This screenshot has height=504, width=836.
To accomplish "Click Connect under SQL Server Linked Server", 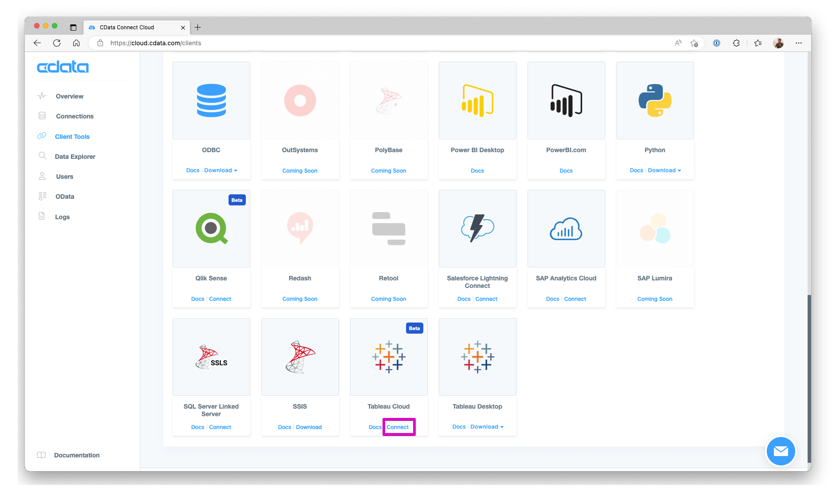I will point(220,427).
